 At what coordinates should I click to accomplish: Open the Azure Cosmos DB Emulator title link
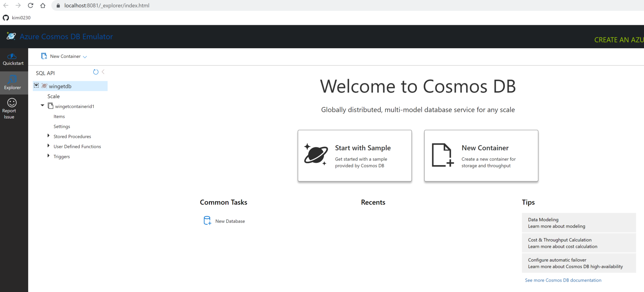click(66, 37)
